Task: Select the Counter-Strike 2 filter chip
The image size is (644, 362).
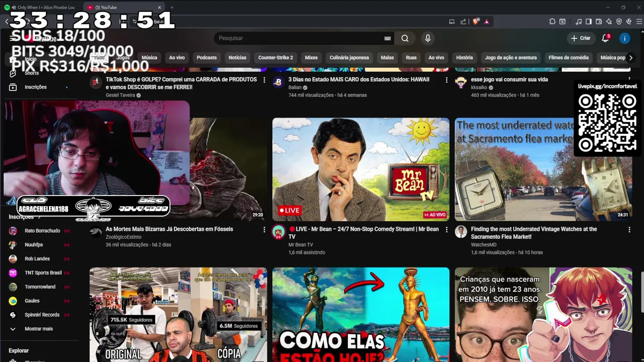Action: coord(276,58)
